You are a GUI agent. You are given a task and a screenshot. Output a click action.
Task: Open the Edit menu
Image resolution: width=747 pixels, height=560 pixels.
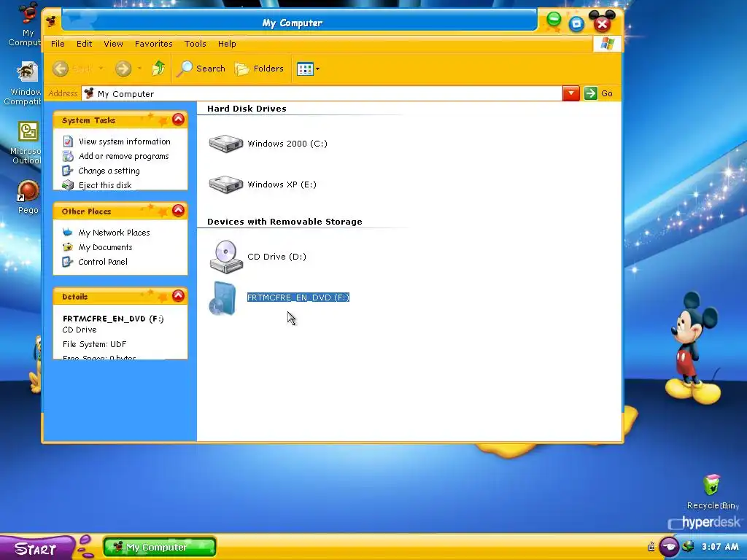tap(85, 44)
